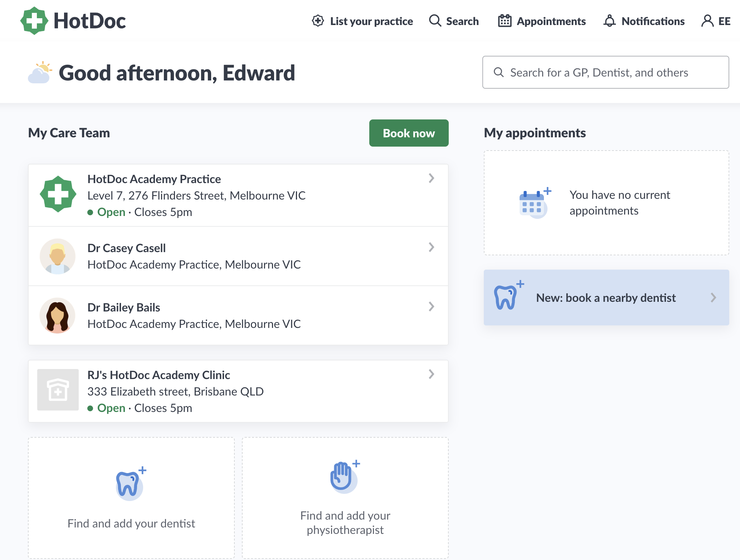Click the magnifier icon inside search field
Image resolution: width=740 pixels, height=560 pixels.
498,72
